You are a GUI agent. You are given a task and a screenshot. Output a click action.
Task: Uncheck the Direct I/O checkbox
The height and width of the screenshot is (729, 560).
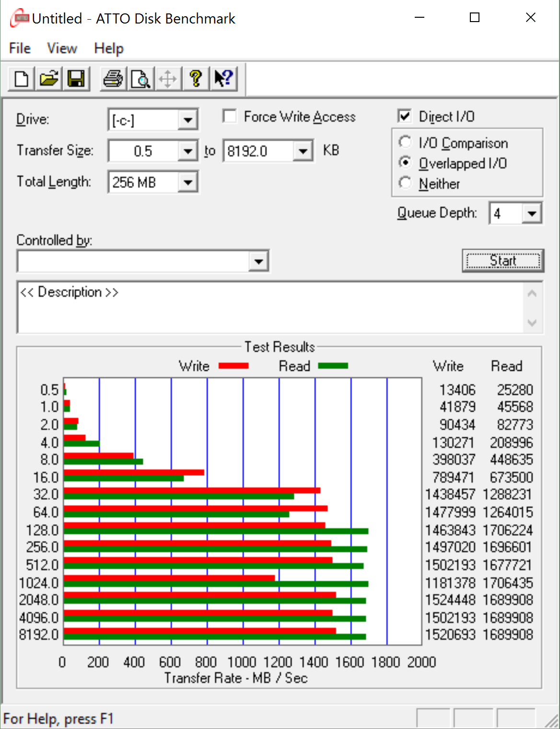pyautogui.click(x=405, y=116)
